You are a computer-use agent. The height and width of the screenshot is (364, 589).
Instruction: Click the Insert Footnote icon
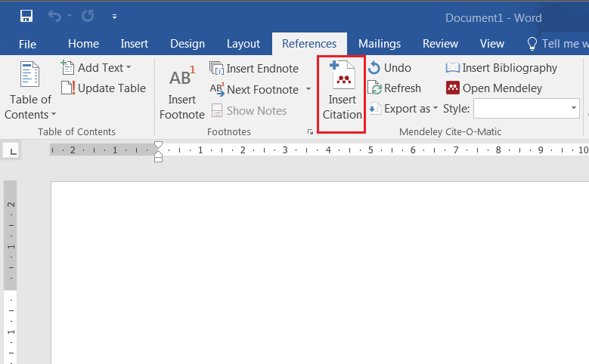point(181,78)
